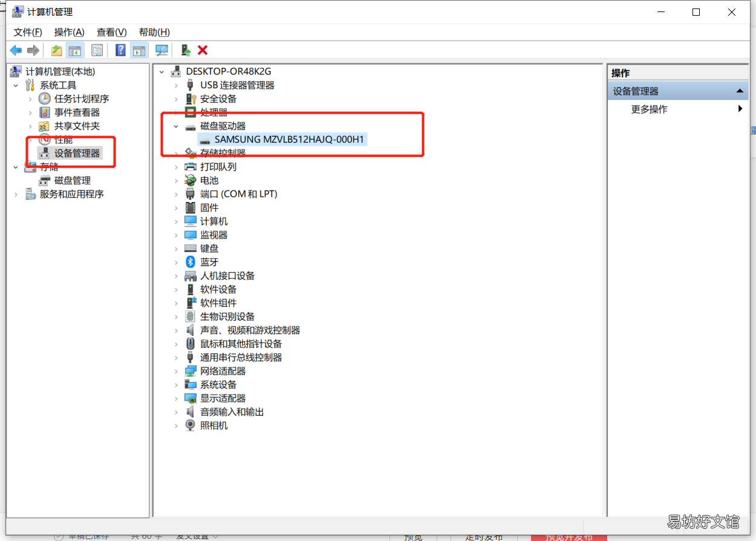Click the USB 连接器管理器 device icon
Image resolution: width=756 pixels, height=541 pixels.
point(191,85)
